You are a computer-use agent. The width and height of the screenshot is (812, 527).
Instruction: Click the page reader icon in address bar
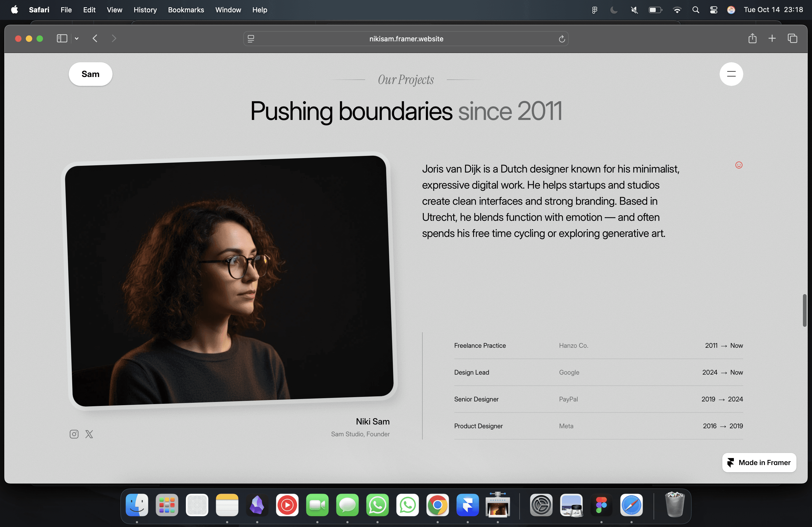pos(251,39)
